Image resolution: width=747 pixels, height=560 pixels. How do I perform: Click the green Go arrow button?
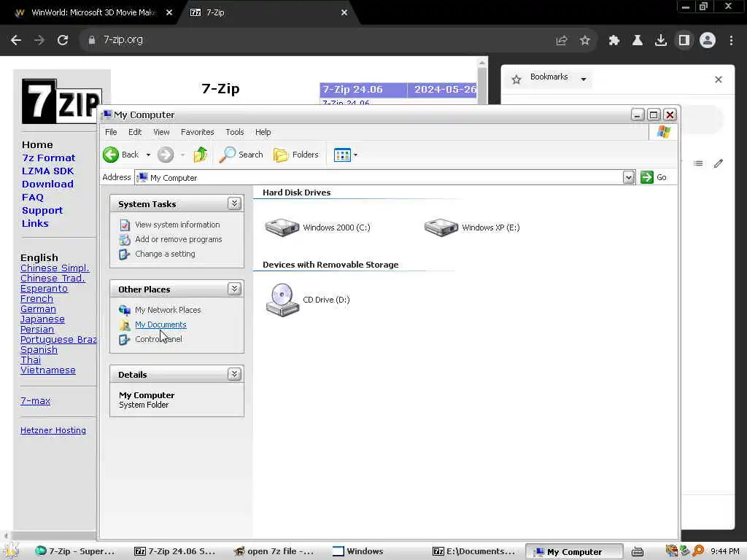coord(646,177)
